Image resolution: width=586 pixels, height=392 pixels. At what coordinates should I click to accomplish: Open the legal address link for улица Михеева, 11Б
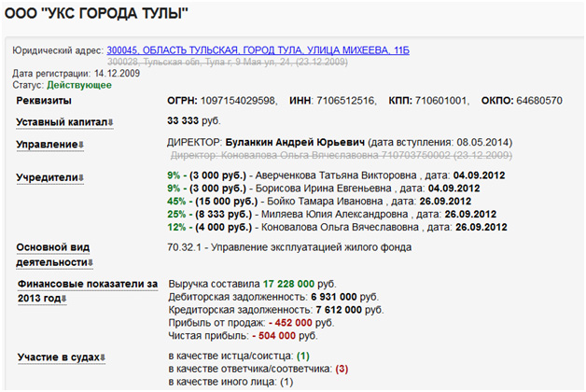pos(258,49)
